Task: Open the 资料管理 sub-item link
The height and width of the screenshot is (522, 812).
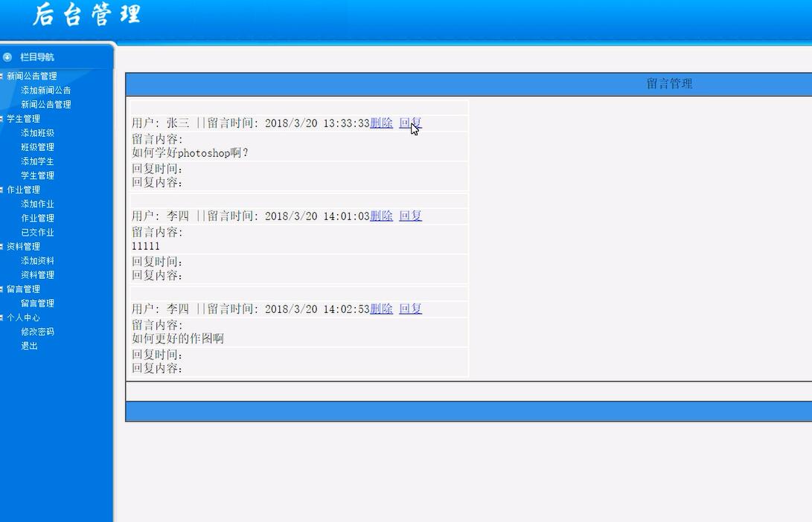Action: [x=37, y=274]
